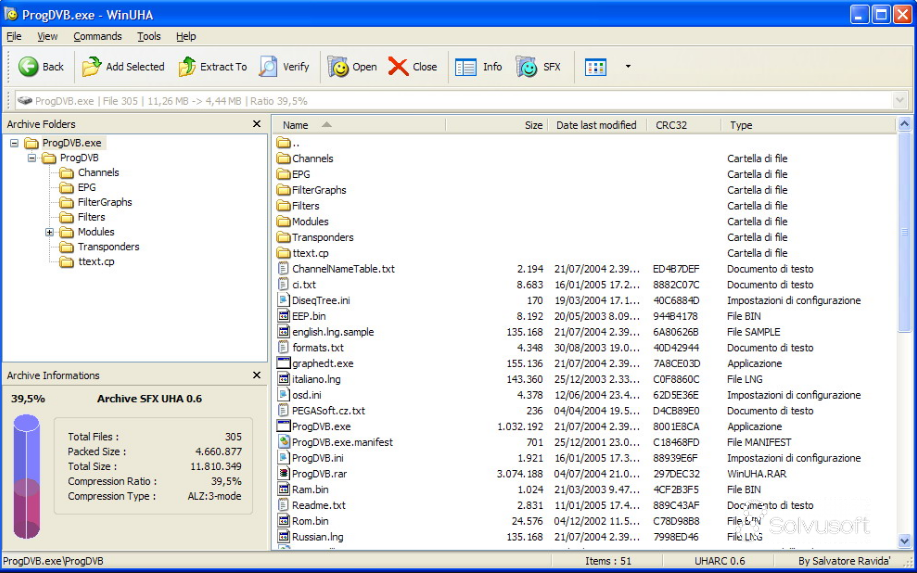917x573 pixels.
Task: Click Rom.bin file name
Action: click(x=310, y=522)
